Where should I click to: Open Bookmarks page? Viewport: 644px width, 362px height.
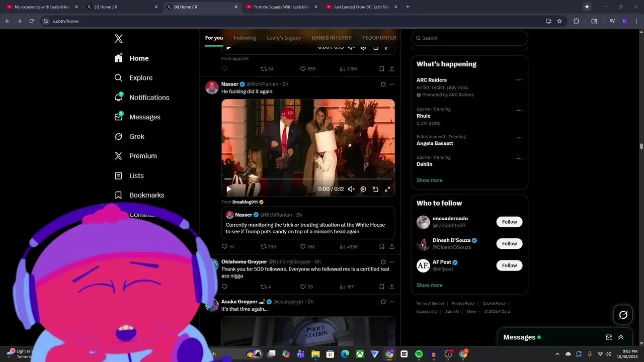(139, 195)
